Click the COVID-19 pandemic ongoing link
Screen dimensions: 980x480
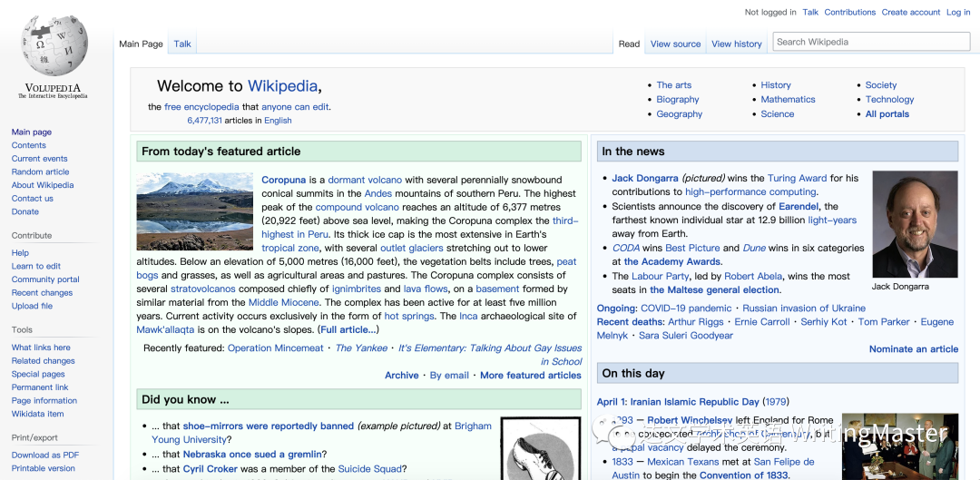tap(686, 309)
